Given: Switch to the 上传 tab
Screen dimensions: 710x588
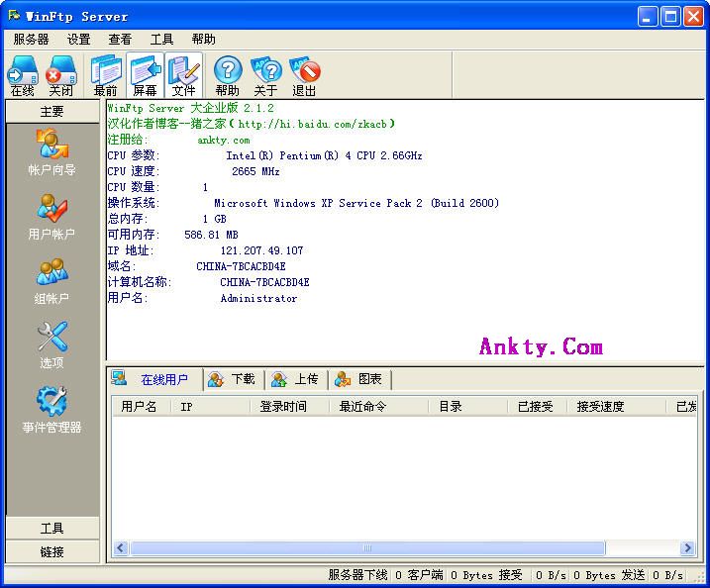Looking at the screenshot, I should click(x=297, y=379).
